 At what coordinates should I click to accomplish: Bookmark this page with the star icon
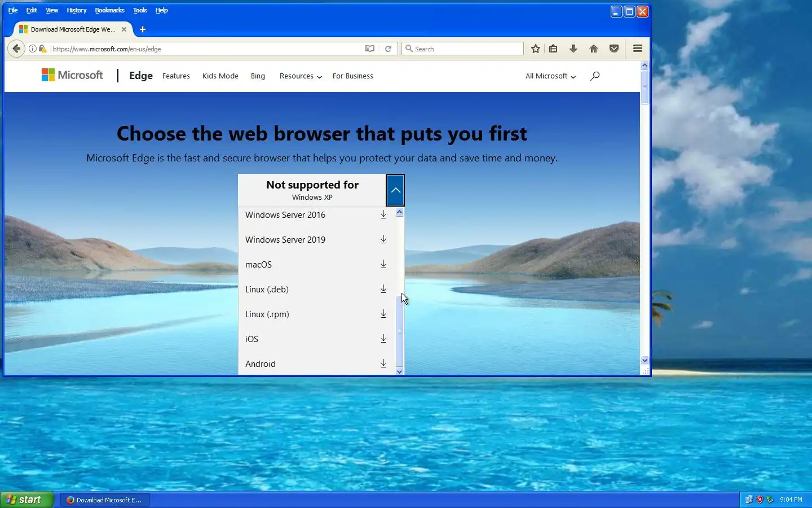pos(536,49)
